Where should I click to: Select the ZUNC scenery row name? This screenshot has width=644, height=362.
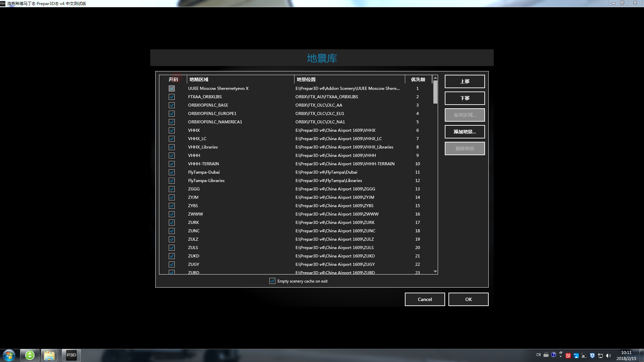pyautogui.click(x=194, y=231)
